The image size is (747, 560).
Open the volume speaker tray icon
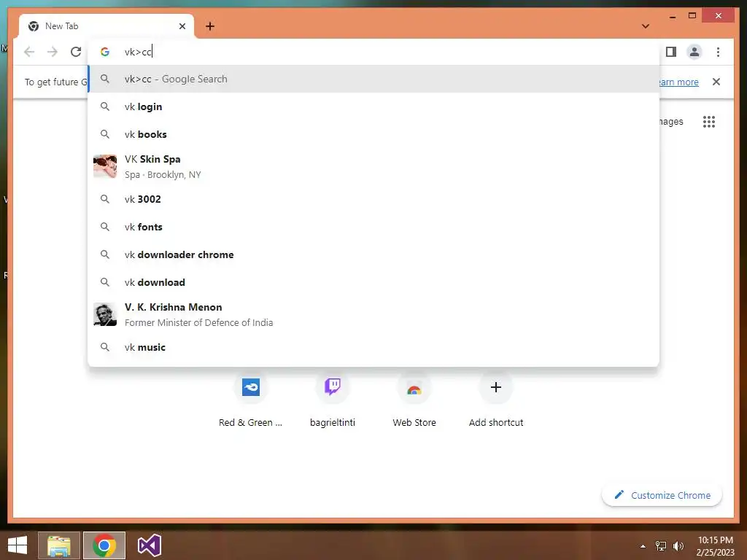678,545
